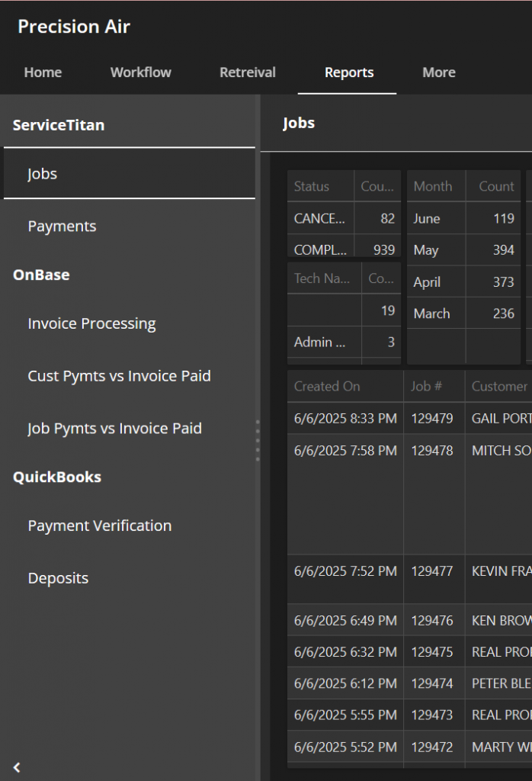Sort by Month table's Count header
This screenshot has height=781, width=532.
(493, 186)
